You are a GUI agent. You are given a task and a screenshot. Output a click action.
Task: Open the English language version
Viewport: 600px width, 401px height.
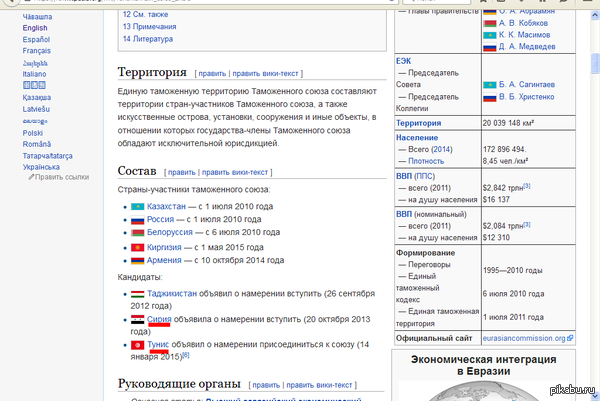tap(35, 28)
